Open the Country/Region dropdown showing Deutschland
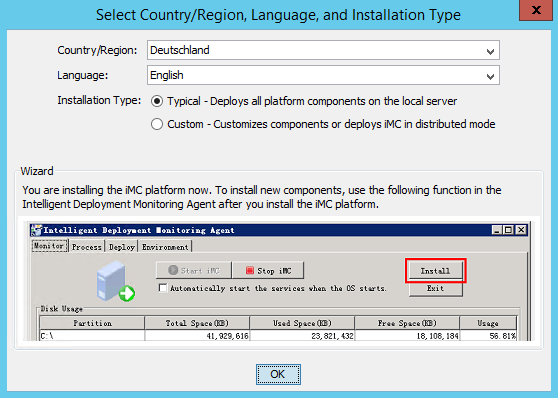 tap(323, 50)
